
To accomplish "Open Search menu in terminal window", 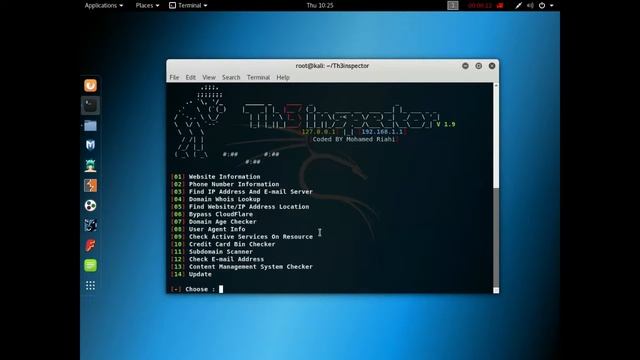I will coord(231,77).
